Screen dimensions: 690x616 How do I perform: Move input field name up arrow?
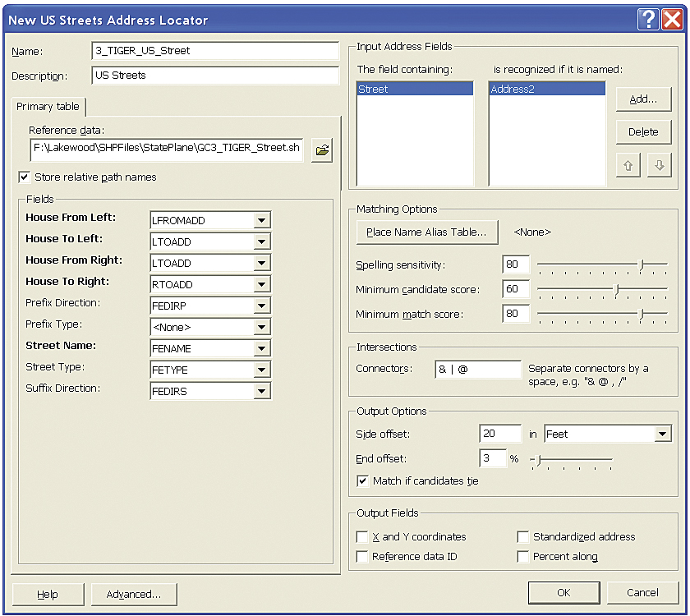628,165
